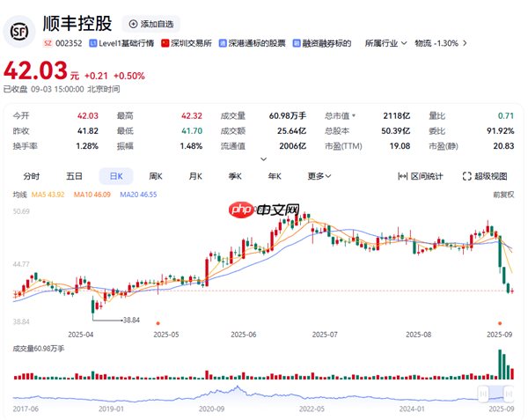This screenshot has width=528, height=420.
Task: Select 日K chart tab
Action: pos(116,176)
